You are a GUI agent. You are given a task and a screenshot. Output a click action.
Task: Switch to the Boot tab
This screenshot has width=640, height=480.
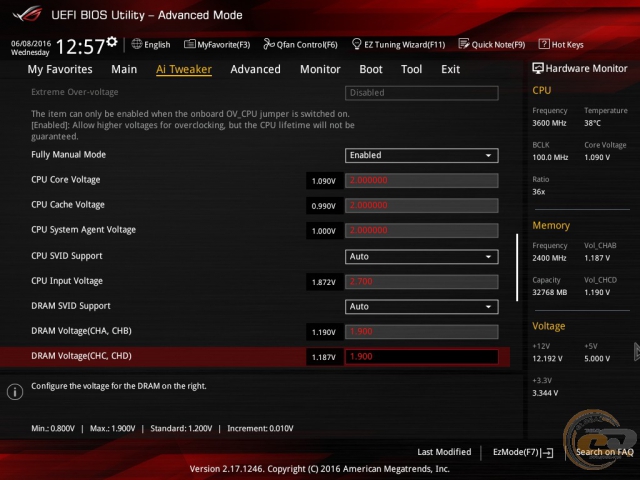pyautogui.click(x=371, y=69)
